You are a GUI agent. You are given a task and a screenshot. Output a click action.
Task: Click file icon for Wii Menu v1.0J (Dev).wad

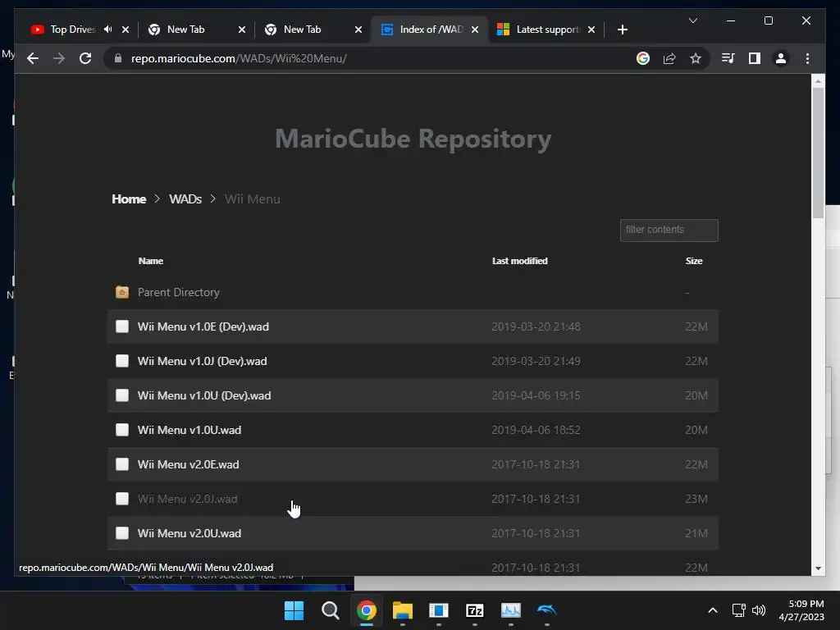pos(122,361)
